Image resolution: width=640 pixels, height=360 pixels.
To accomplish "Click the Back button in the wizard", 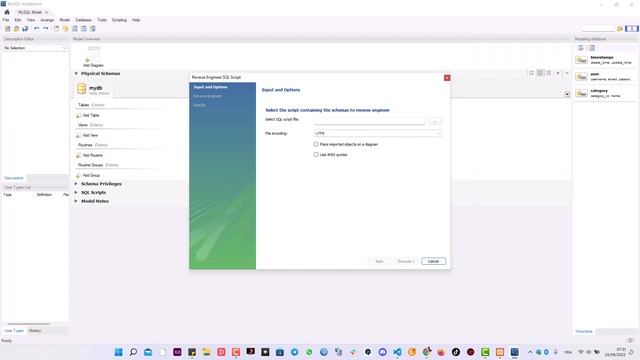I will 379,261.
